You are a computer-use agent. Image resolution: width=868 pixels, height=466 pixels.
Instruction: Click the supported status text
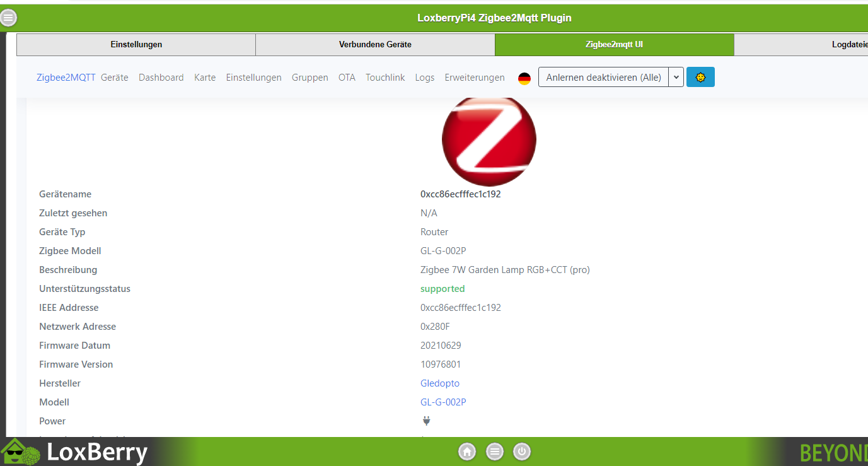tap(443, 289)
